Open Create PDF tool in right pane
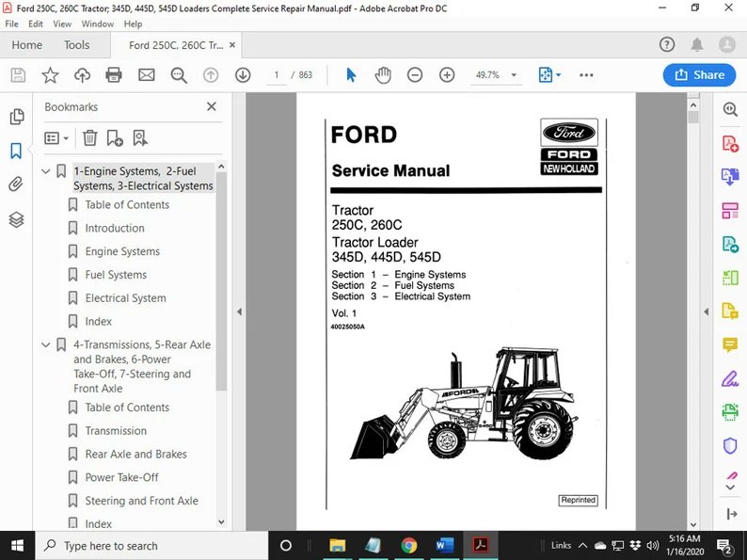This screenshot has height=560, width=747. pyautogui.click(x=730, y=143)
